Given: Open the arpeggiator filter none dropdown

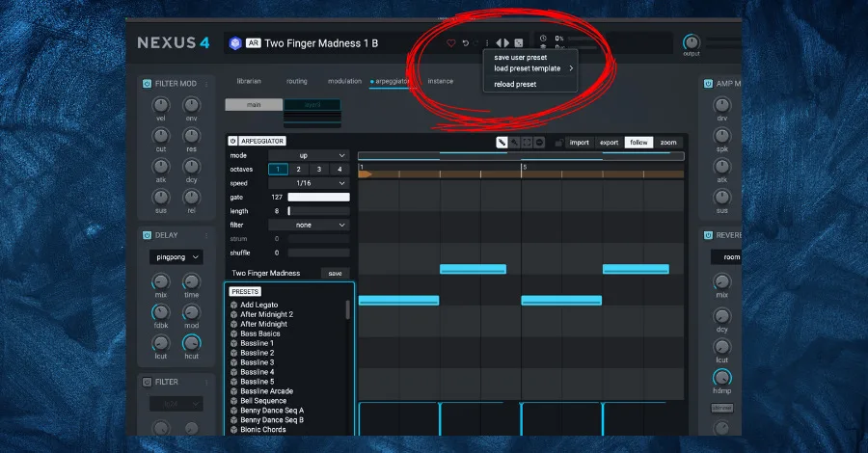Looking at the screenshot, I should (309, 226).
